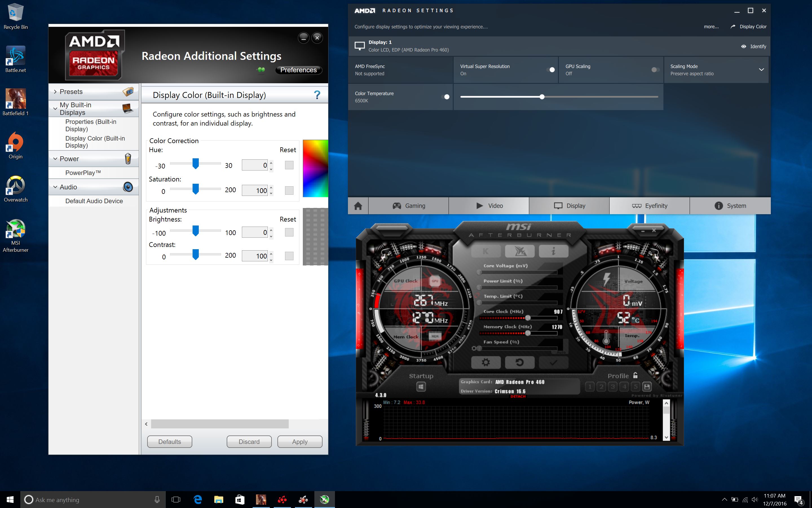Screen dimensions: 812x508
Task: Select the Battlefield 1 desktop shortcut
Action: [x=16, y=102]
